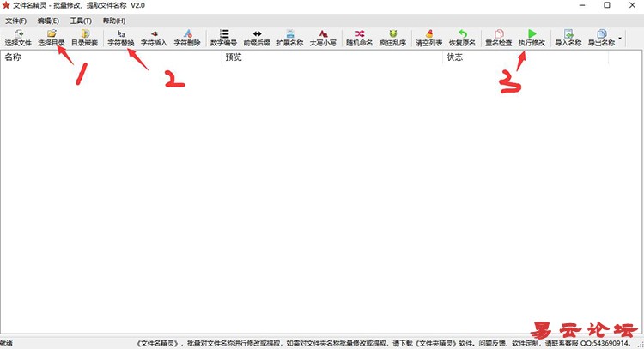Viewport: 644px width, 349px height.
Task: Open the 选择目录 (select folder) tool
Action: click(x=52, y=38)
